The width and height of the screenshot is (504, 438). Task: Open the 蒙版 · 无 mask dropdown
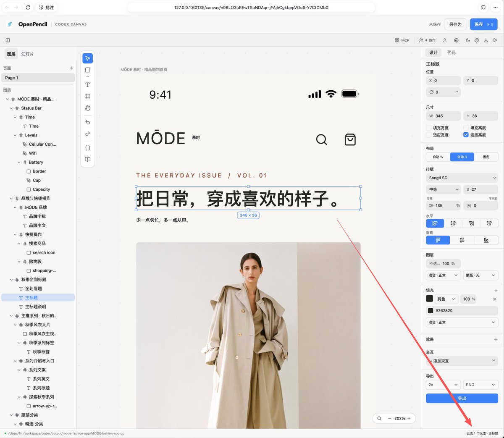coord(481,275)
